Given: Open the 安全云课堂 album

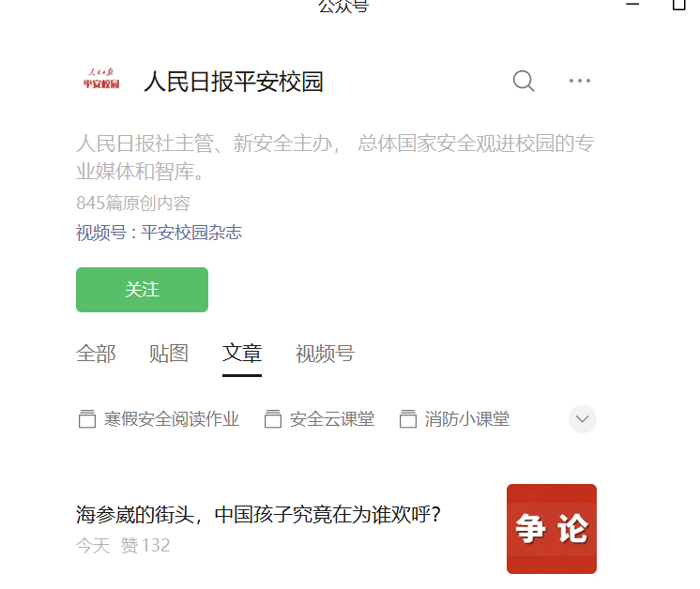Looking at the screenshot, I should tap(332, 419).
